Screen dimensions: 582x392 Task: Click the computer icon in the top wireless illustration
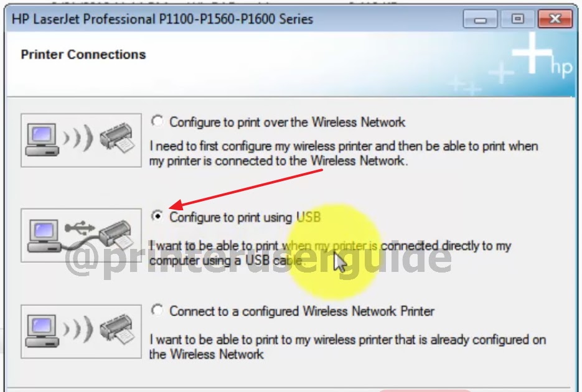pyautogui.click(x=42, y=140)
